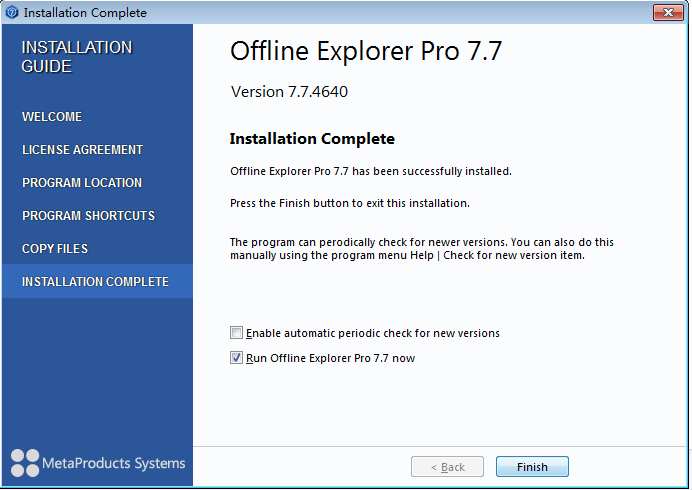
Task: Click the MetaProducts Systems logo
Action: click(x=98, y=463)
